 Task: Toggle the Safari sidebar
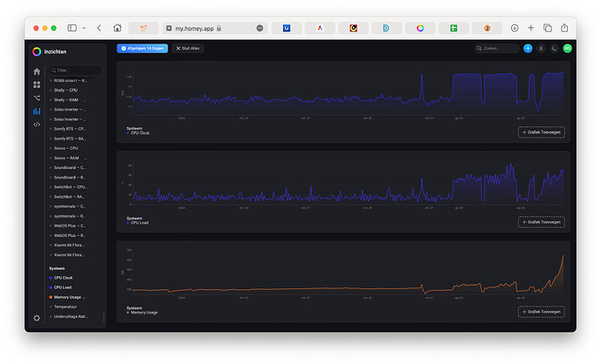72,28
